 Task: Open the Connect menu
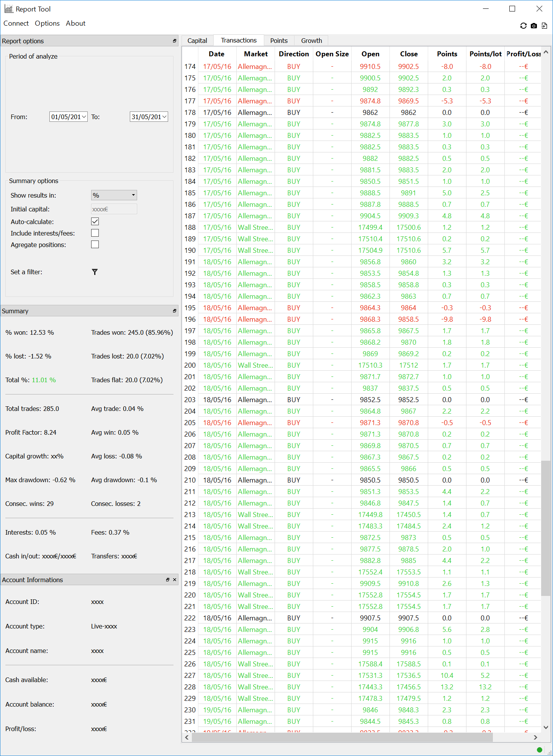[16, 23]
